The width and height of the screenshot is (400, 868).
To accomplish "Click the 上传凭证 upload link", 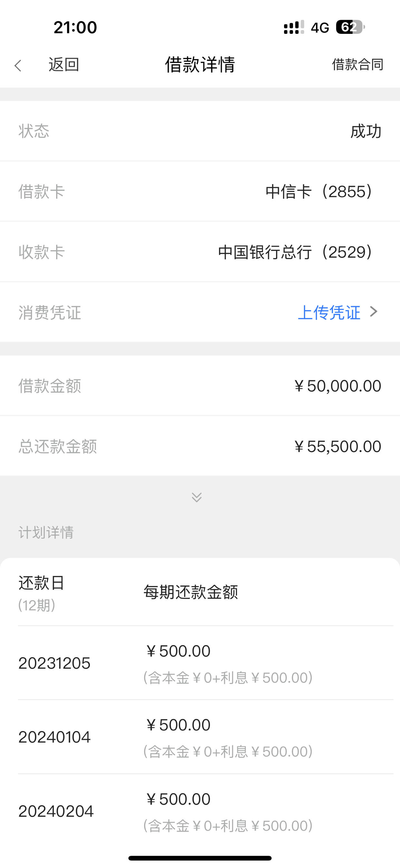I will 329,312.
